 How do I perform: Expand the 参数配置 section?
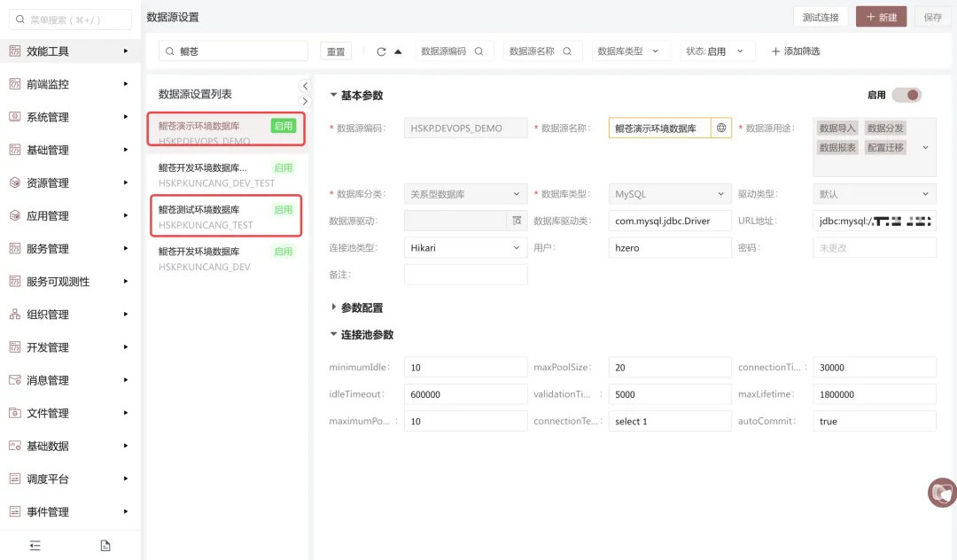333,307
